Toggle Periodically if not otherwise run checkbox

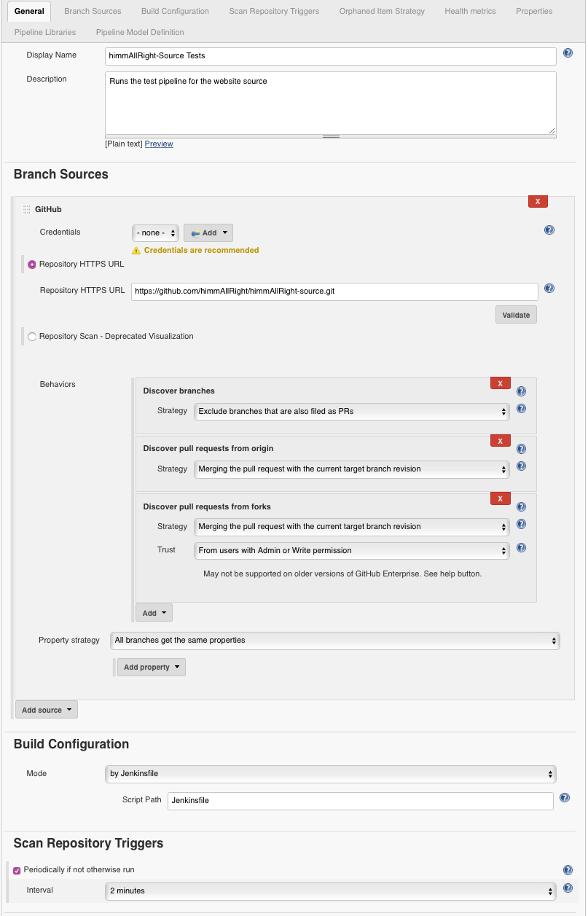coord(17,870)
